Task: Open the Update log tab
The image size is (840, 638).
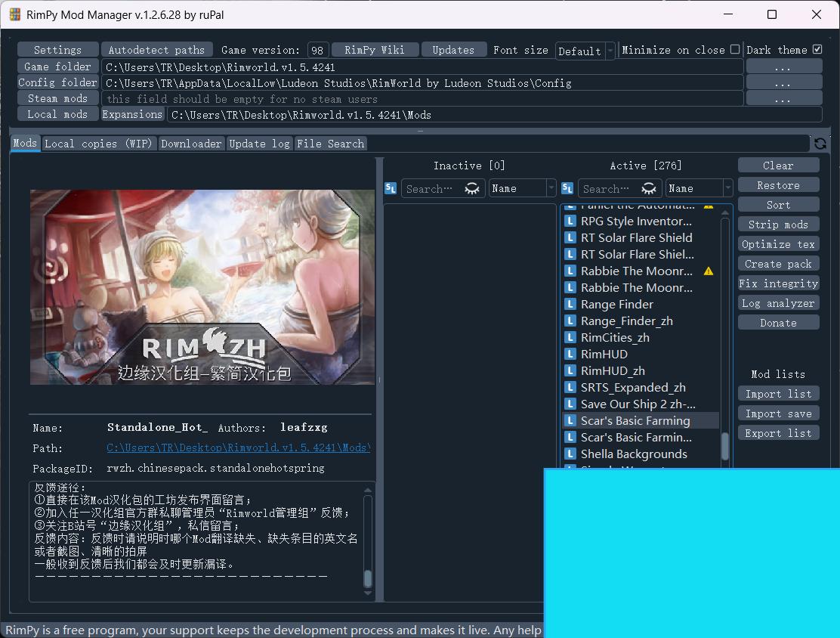Action: pyautogui.click(x=259, y=144)
